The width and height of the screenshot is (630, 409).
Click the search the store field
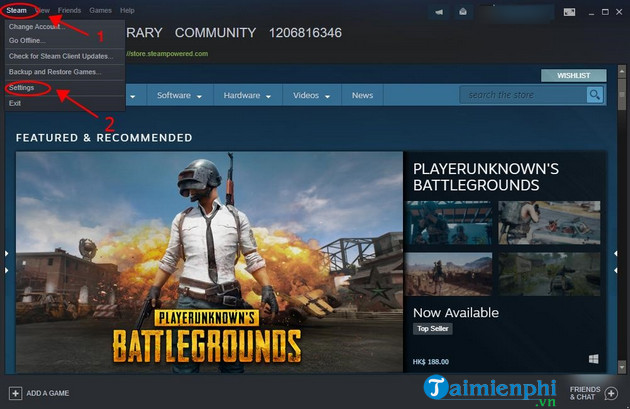pyautogui.click(x=523, y=95)
